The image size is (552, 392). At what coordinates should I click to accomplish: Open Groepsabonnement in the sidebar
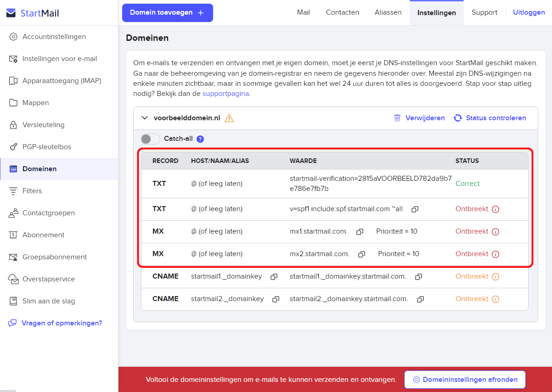[x=59, y=257]
